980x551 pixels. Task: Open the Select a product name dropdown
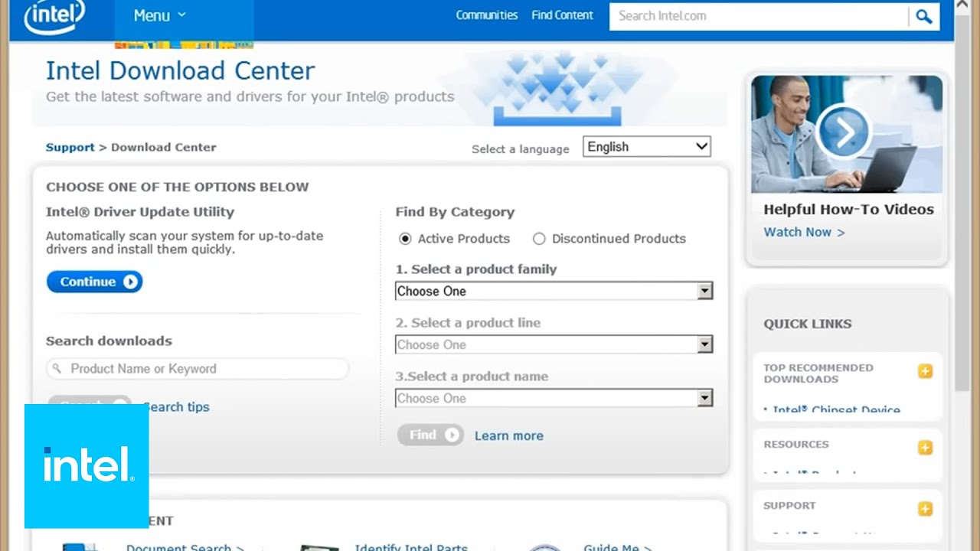coord(554,398)
